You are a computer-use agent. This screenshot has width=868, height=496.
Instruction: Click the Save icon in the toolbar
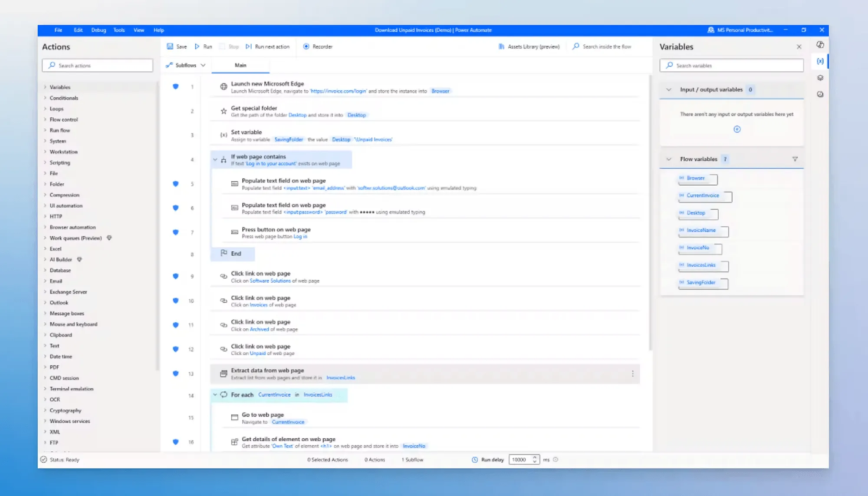tap(170, 46)
